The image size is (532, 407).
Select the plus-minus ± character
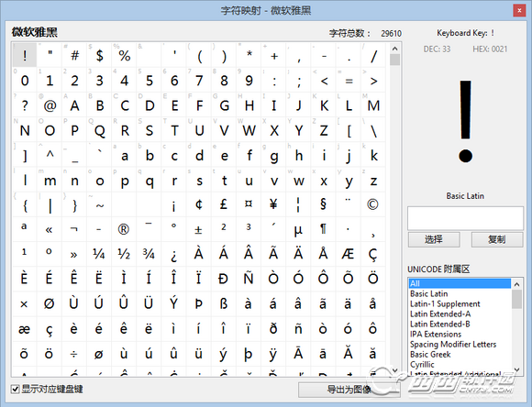click(x=198, y=229)
